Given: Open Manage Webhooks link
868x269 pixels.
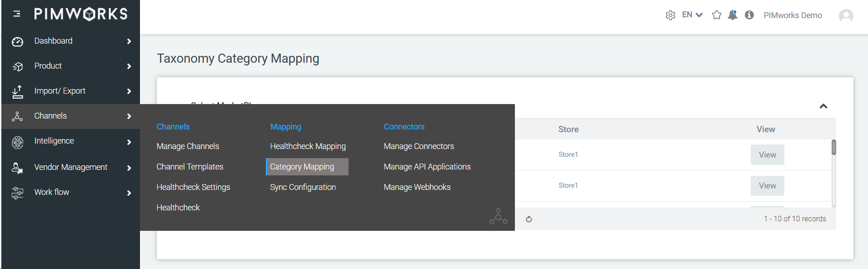Looking at the screenshot, I should point(417,187).
